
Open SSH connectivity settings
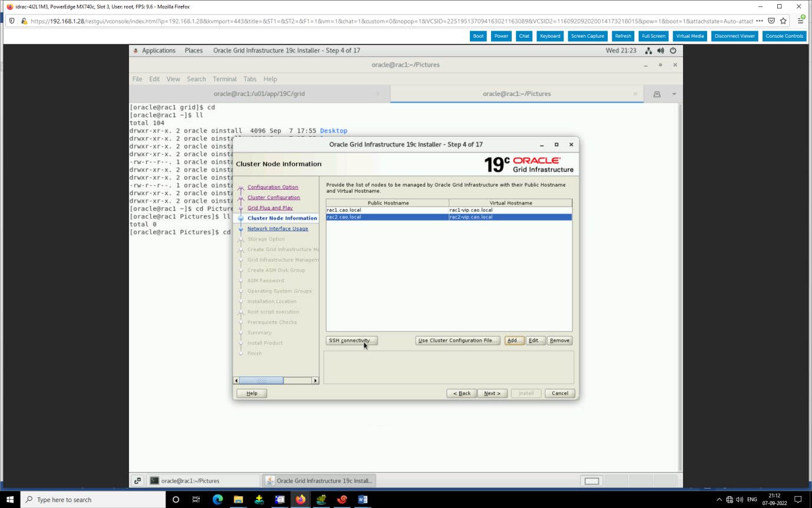[x=351, y=341]
